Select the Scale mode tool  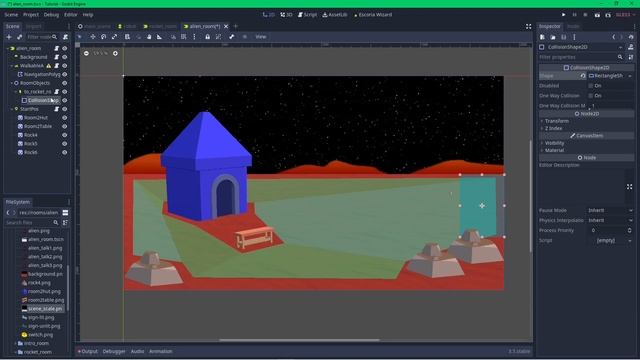(114, 37)
